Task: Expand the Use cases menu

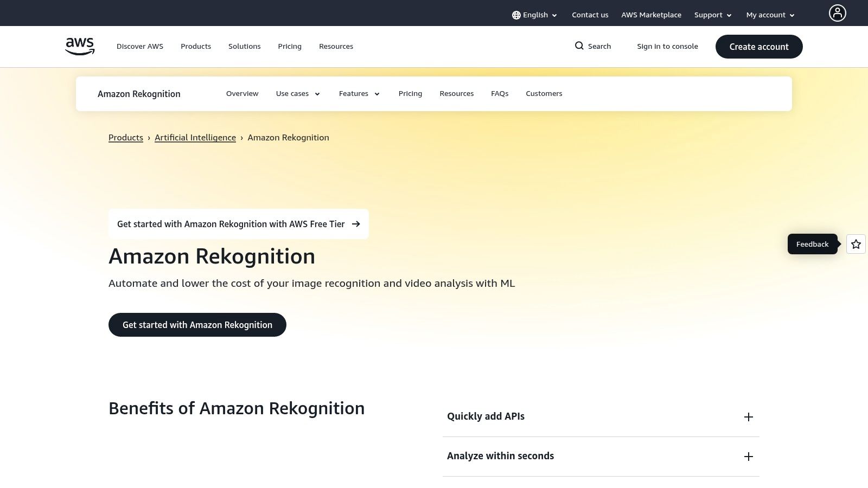Action: pos(297,93)
